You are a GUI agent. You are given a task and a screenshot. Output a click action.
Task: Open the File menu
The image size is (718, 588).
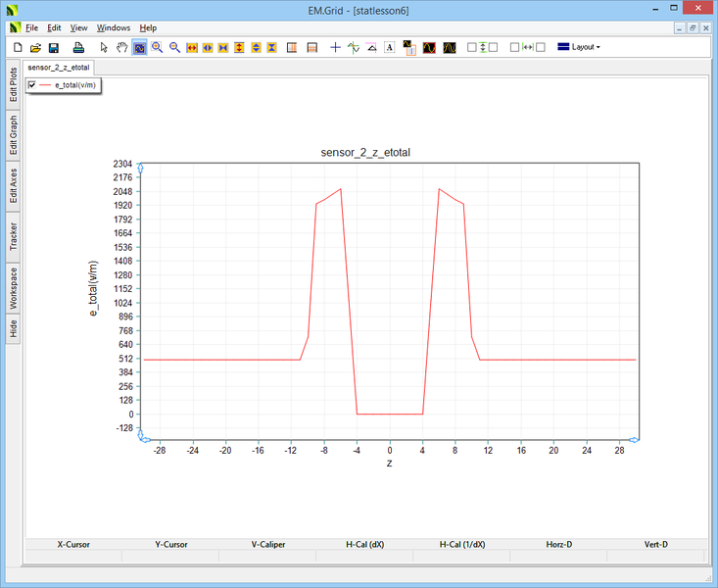pyautogui.click(x=31, y=28)
